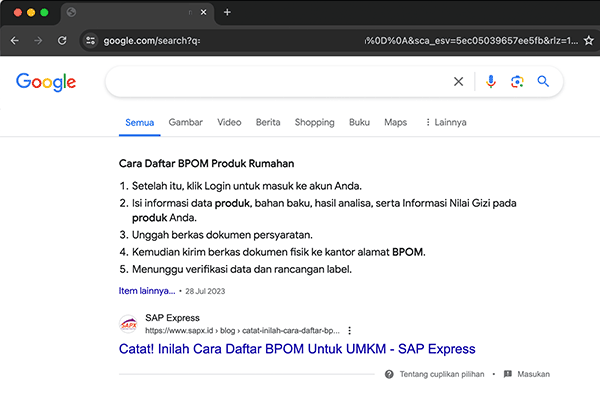
Task: Select the Semua results tab
Action: tap(140, 122)
